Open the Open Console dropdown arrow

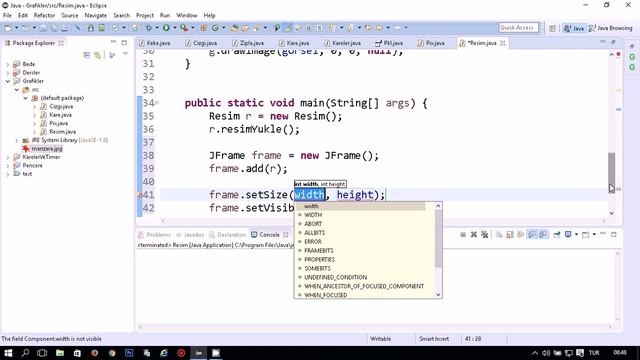point(594,234)
